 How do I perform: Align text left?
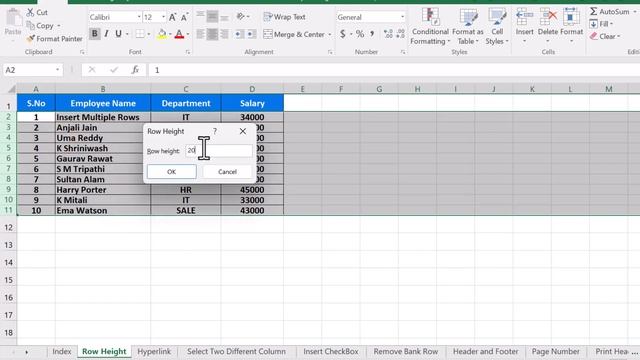[200, 34]
